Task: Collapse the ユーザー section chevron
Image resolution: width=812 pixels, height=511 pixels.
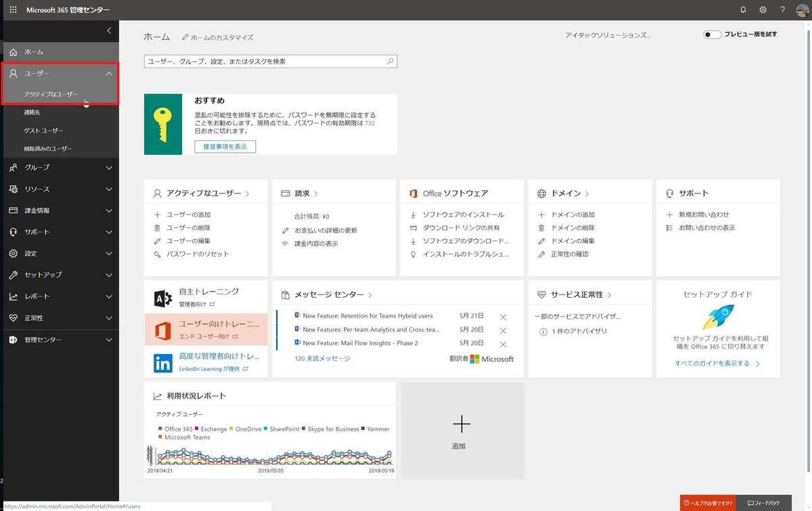Action: pos(108,73)
